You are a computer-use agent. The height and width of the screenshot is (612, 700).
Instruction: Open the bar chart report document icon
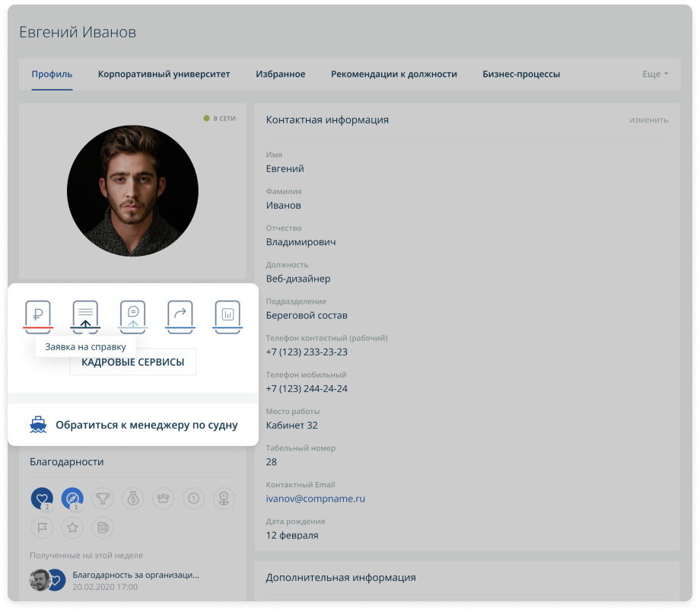[x=228, y=317]
